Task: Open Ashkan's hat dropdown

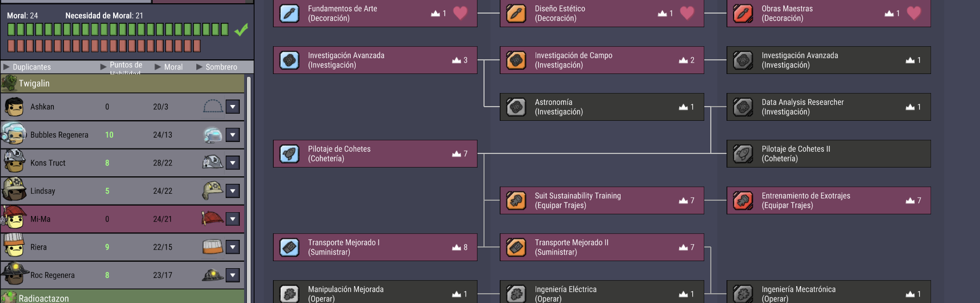Action: (233, 107)
